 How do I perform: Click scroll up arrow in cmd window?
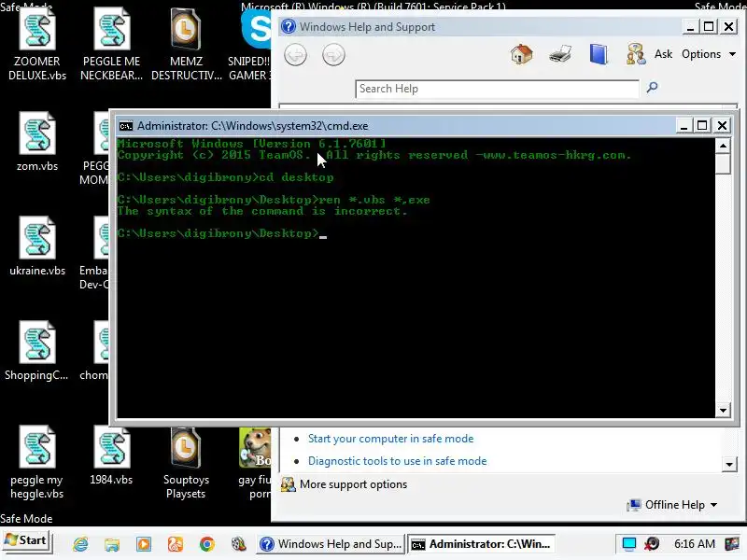tap(723, 146)
